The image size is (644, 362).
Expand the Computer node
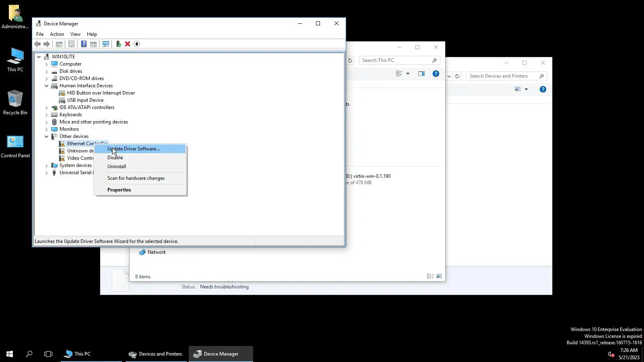click(x=47, y=64)
